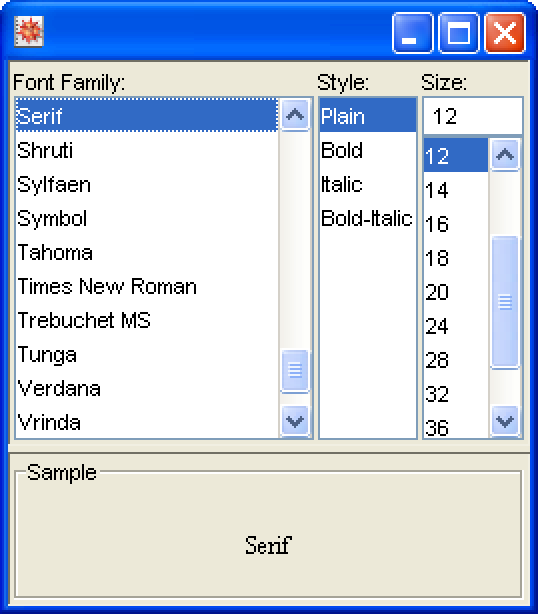Set font size to 24

456,326
